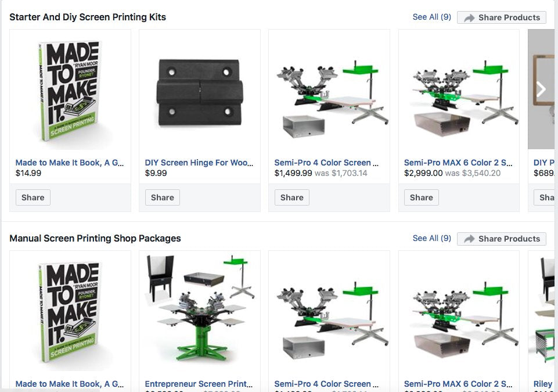
Task: Select the Entrepreneur Screen Print package image
Action: 200,308
